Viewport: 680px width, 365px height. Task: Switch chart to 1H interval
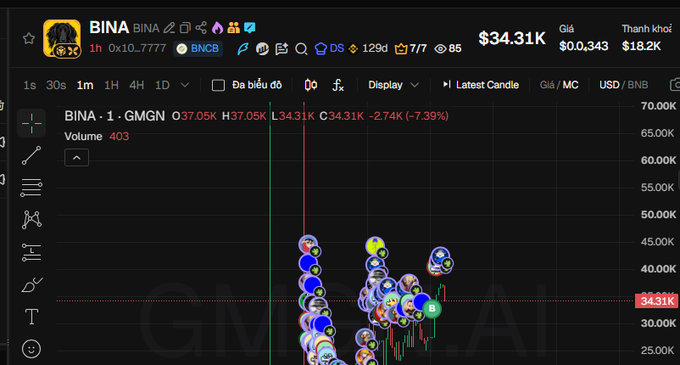pos(111,85)
